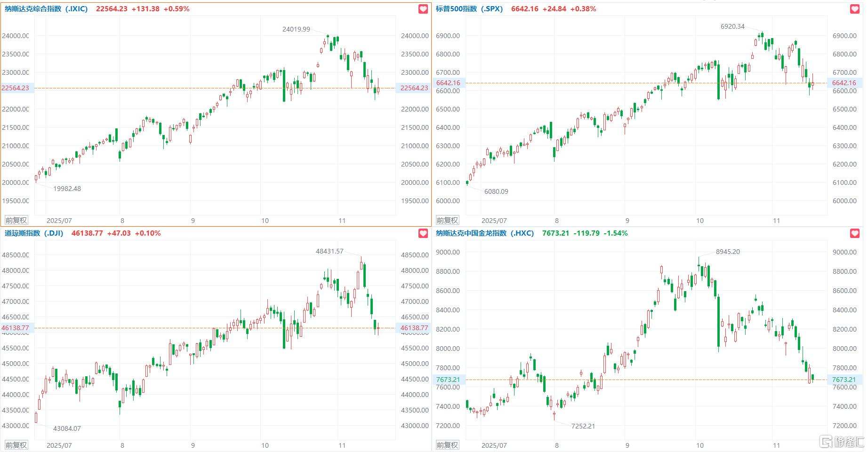Viewport: 868px width, 452px height.
Task: Open the 标普500指数 (.SPX) title
Action: [469, 9]
